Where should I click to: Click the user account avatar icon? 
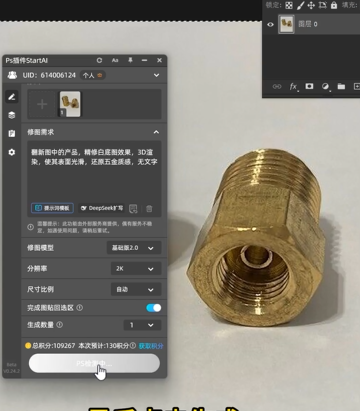tap(12, 75)
